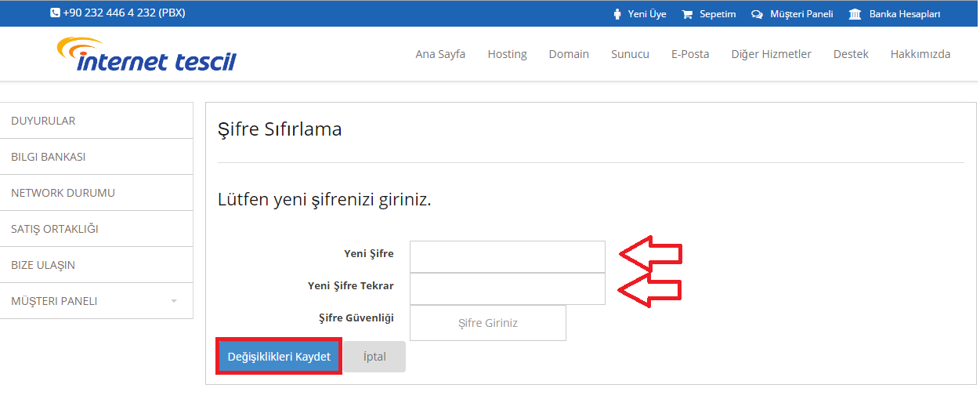Open the Sunucu menu item

click(630, 54)
